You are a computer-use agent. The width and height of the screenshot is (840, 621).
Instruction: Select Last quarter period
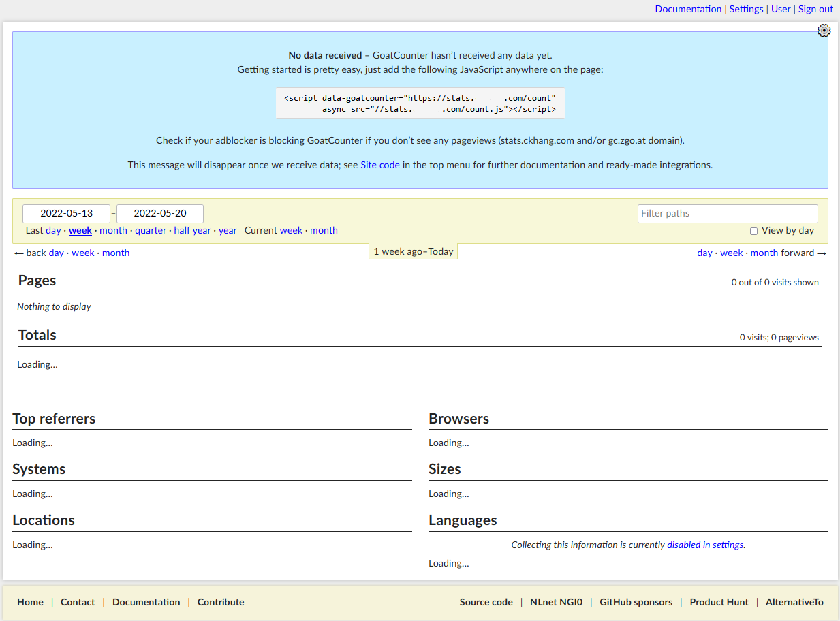pos(151,230)
